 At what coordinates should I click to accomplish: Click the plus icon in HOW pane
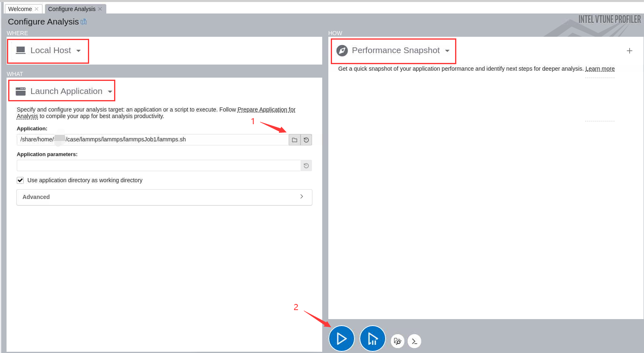(629, 51)
